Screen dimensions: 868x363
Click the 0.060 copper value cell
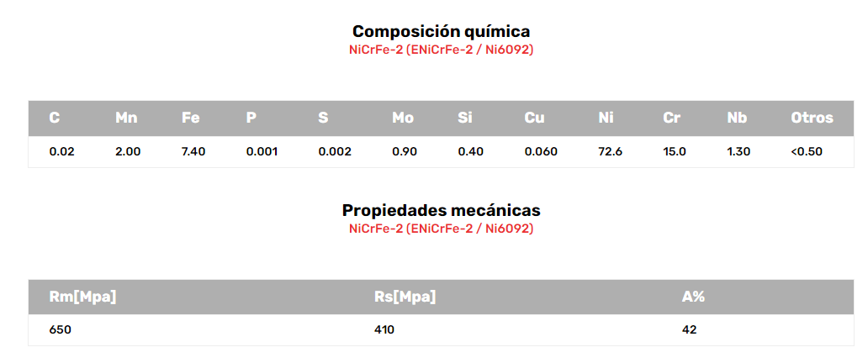(x=541, y=152)
